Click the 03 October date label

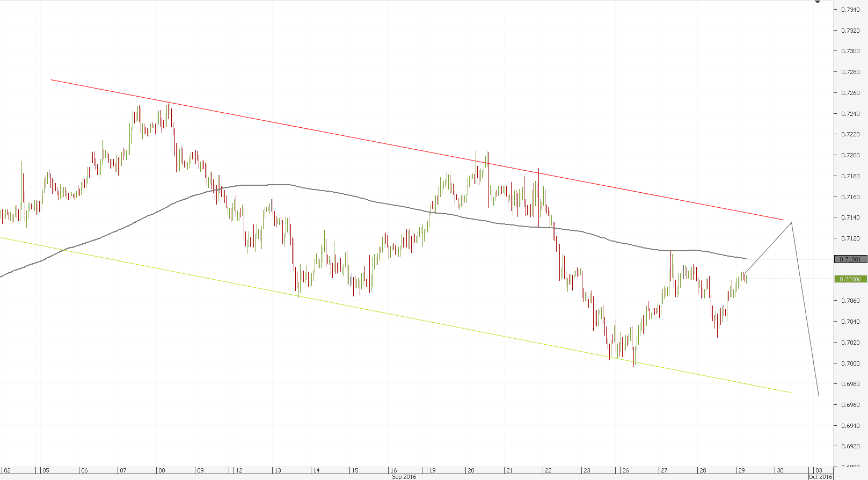tap(819, 470)
